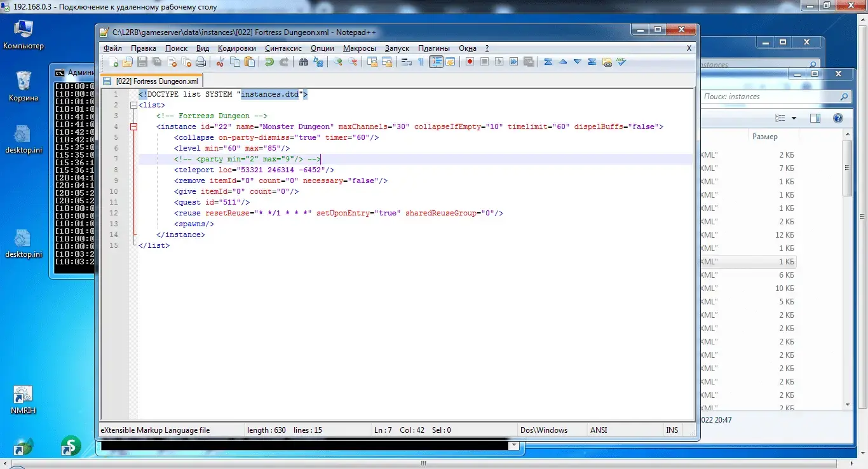Toggle synchronized vertical scrolling
The image size is (868, 469).
372,62
